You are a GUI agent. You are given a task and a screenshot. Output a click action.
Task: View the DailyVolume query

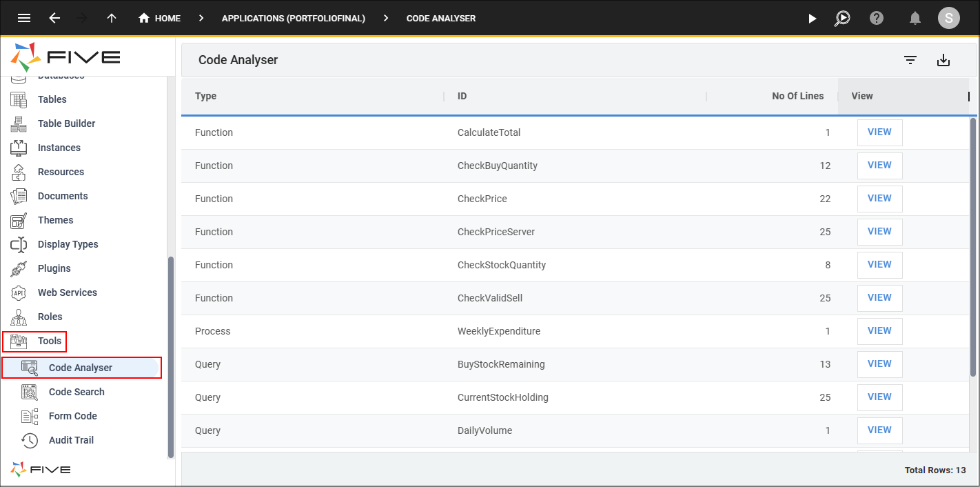[x=879, y=430]
